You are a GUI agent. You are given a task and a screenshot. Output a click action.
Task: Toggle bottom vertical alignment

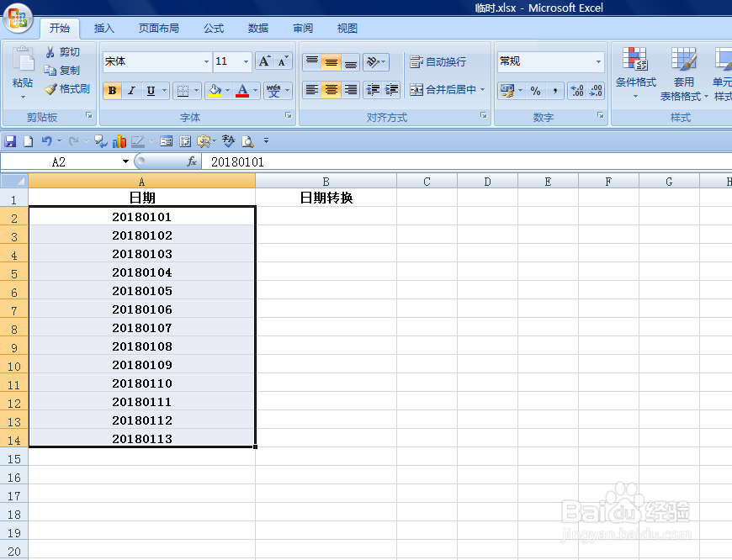point(351,61)
